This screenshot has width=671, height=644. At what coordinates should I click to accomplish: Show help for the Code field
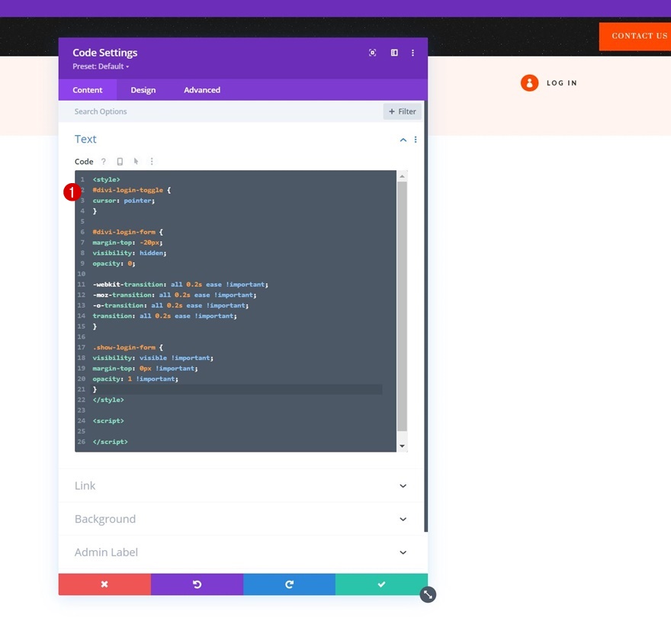click(x=104, y=162)
